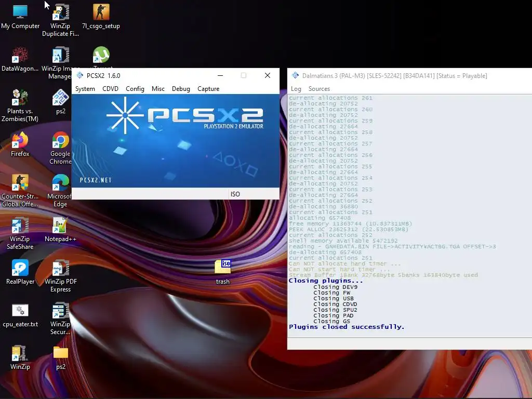Viewport: 532px width, 399px height.
Task: Select the RealPlayer desktop icon
Action: coord(20,272)
